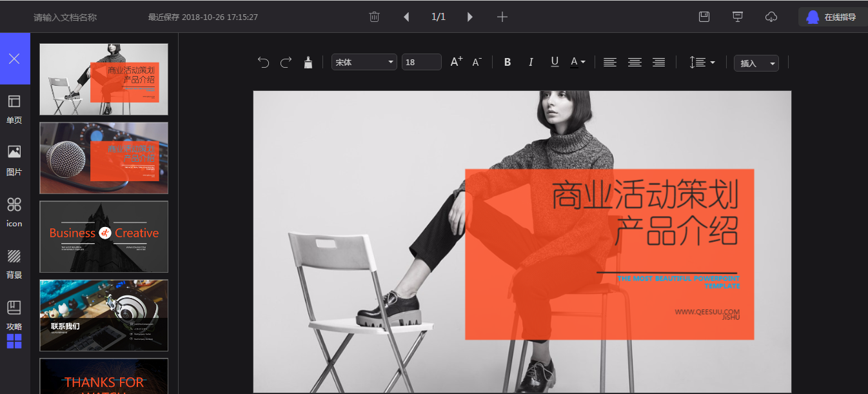
Task: Click the WWW.QEESUU.COM text on slide
Action: [x=707, y=311]
